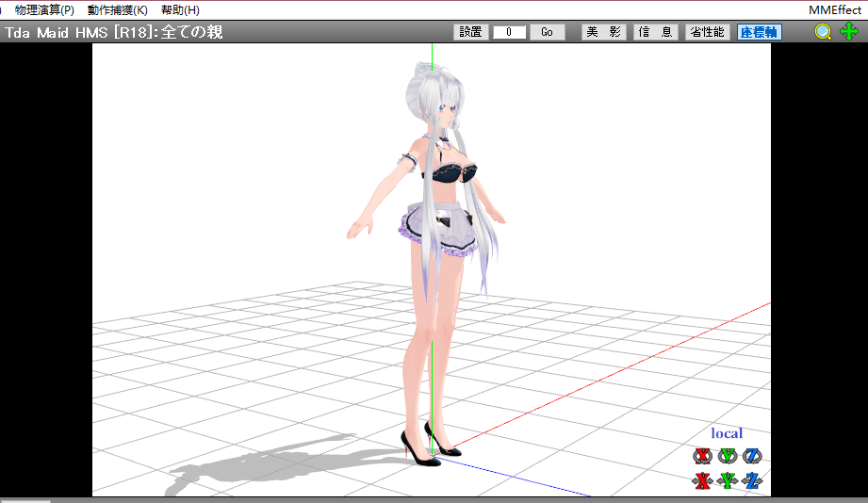Click the green Y-axis move icon
The height and width of the screenshot is (503, 868).
(x=727, y=481)
